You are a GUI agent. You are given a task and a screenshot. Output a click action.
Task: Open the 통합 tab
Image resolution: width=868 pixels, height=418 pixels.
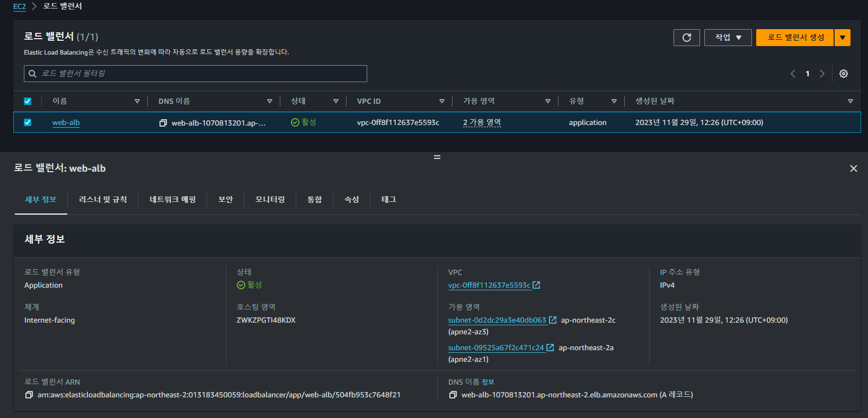click(315, 200)
